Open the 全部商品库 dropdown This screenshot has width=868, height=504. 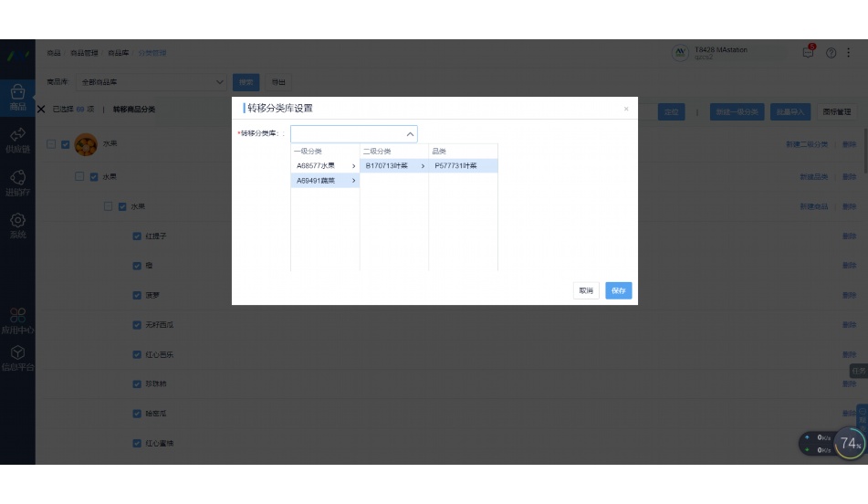pyautogui.click(x=152, y=82)
